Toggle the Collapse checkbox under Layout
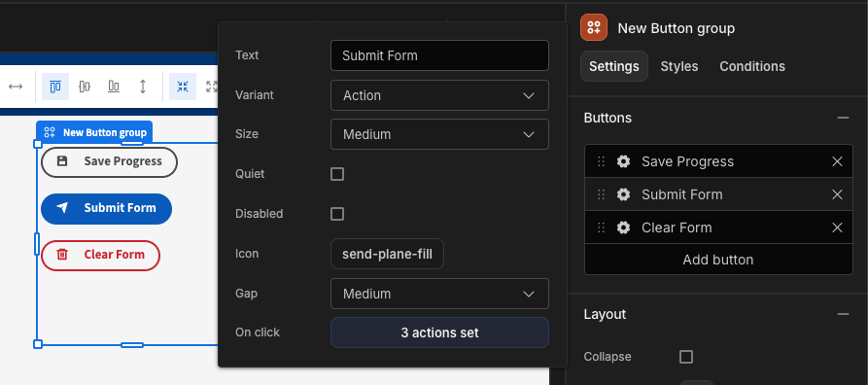The width and height of the screenshot is (868, 385). [x=686, y=357]
